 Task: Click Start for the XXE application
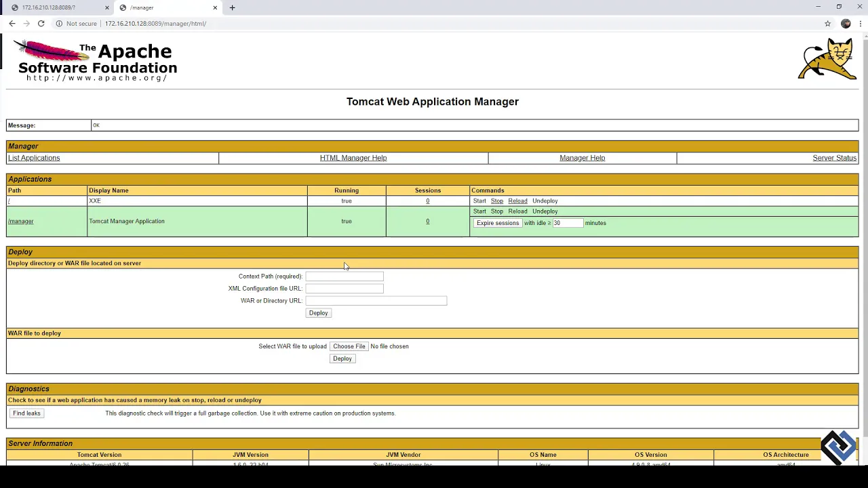[x=479, y=201]
